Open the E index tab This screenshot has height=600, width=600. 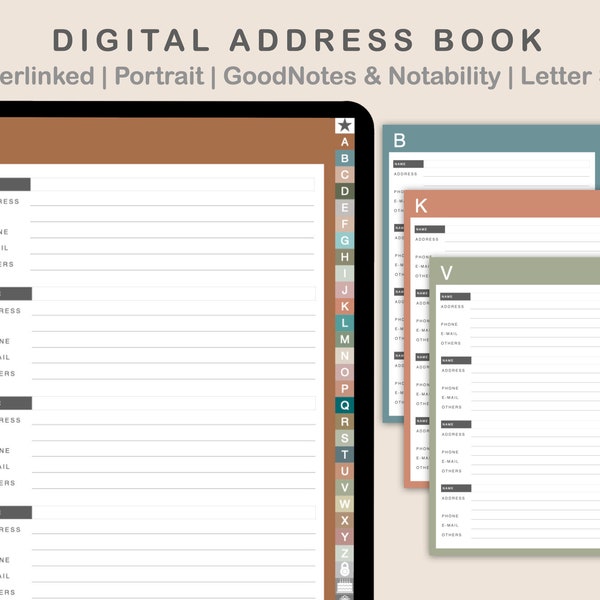344,208
